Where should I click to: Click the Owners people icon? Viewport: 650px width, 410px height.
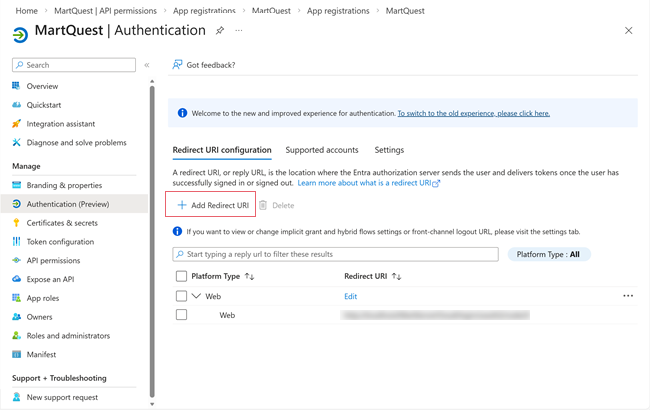(16, 317)
